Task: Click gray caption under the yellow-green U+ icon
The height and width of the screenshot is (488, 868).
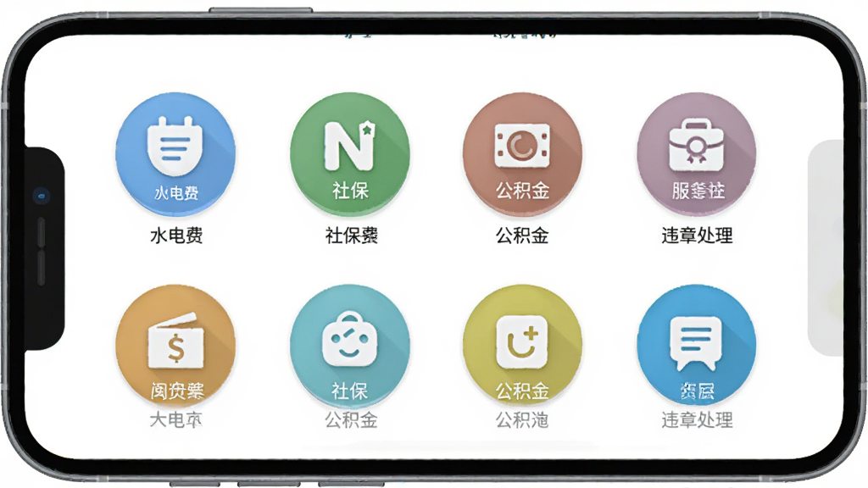Action: [522, 420]
